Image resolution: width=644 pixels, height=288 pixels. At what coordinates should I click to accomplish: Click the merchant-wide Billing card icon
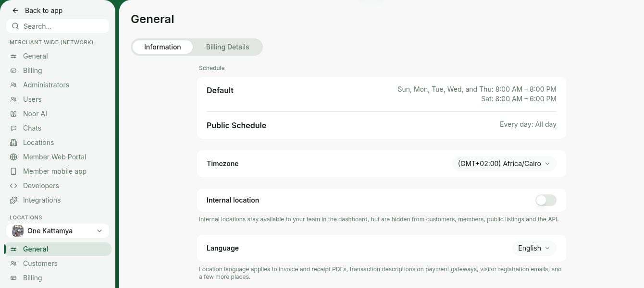(13, 71)
